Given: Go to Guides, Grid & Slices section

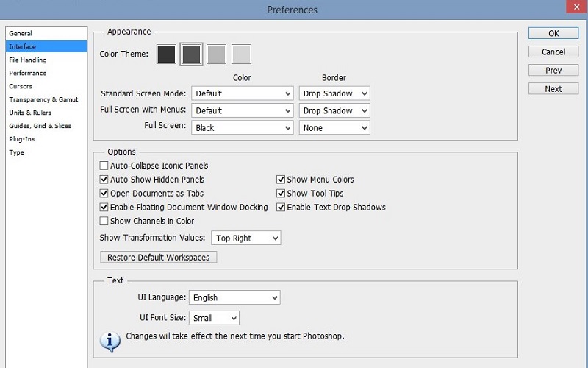Looking at the screenshot, I should click(x=40, y=127).
